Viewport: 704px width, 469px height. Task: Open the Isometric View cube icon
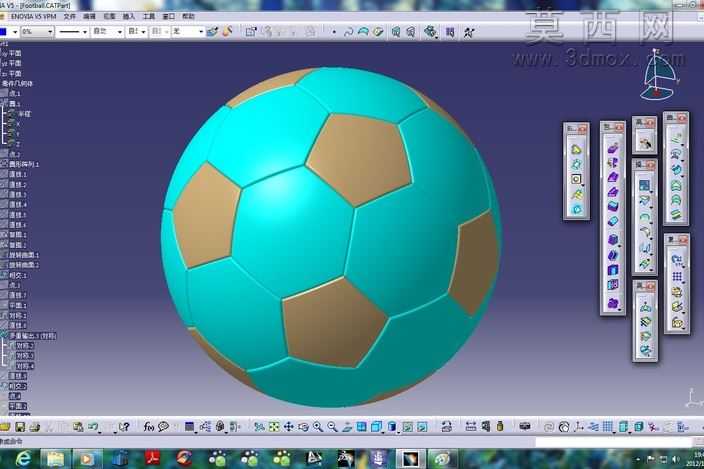[x=376, y=427]
